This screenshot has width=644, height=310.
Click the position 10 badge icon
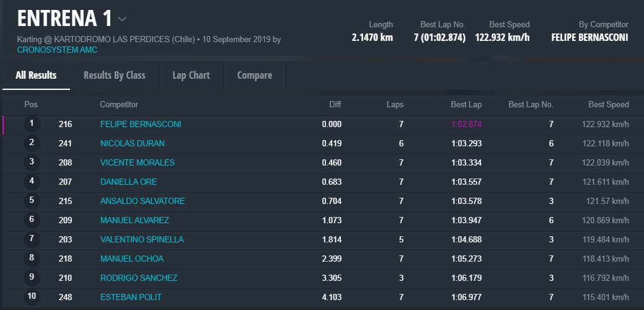(x=32, y=297)
